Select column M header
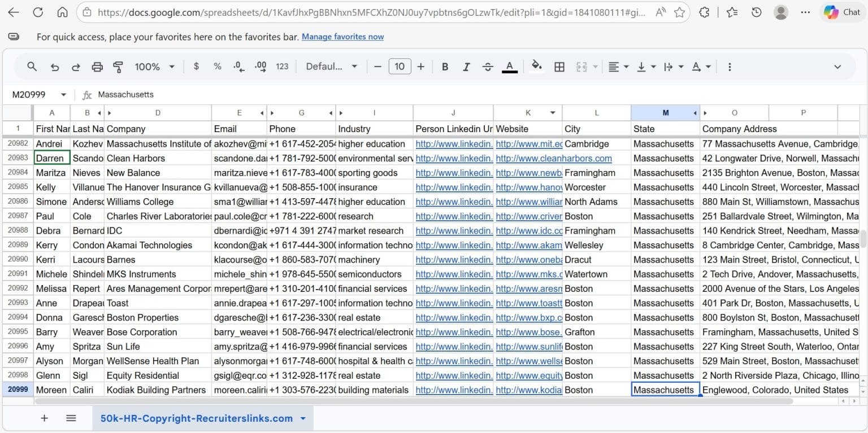This screenshot has width=868, height=433. (665, 113)
